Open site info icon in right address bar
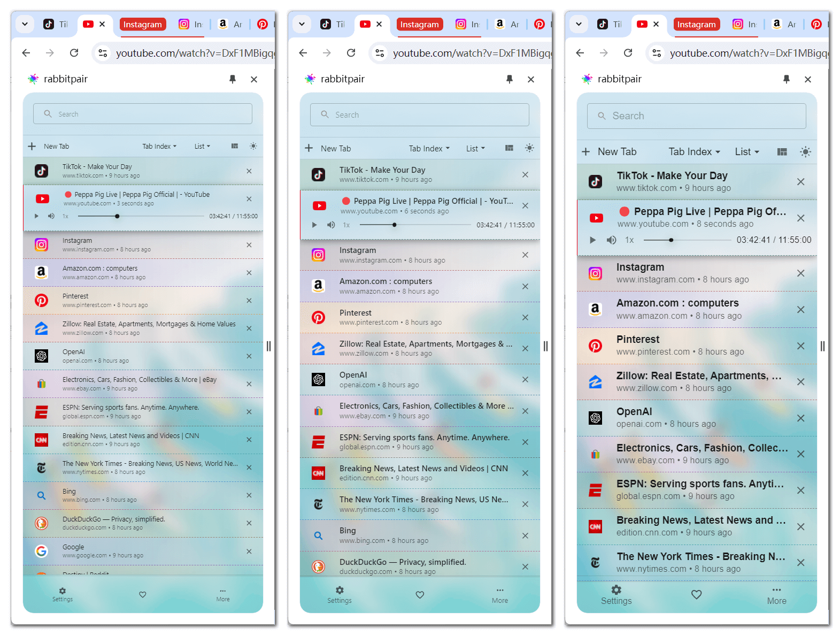Image resolution: width=840 pixels, height=636 pixels. [657, 53]
